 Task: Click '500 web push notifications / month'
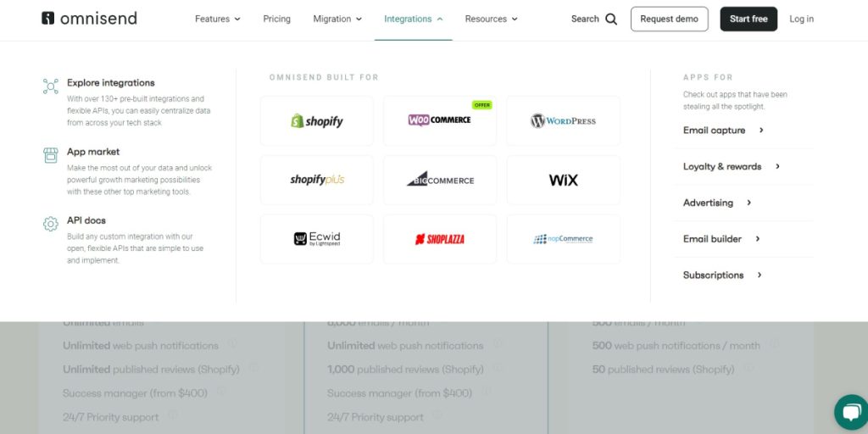(676, 346)
